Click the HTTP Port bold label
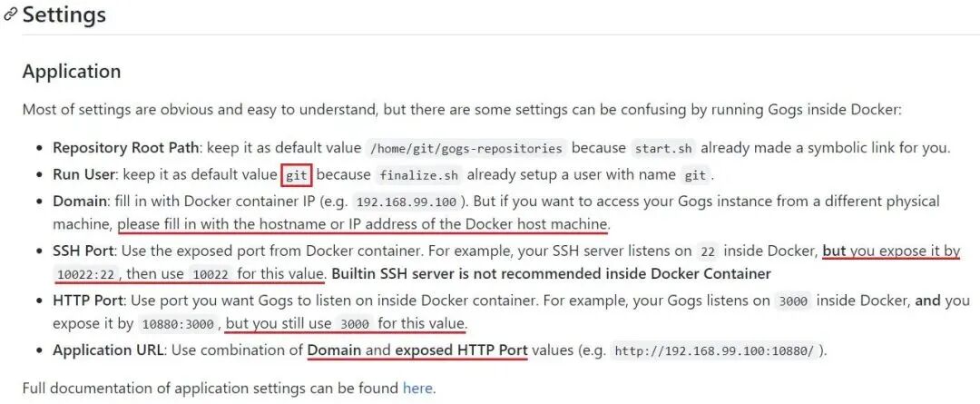 coord(89,301)
